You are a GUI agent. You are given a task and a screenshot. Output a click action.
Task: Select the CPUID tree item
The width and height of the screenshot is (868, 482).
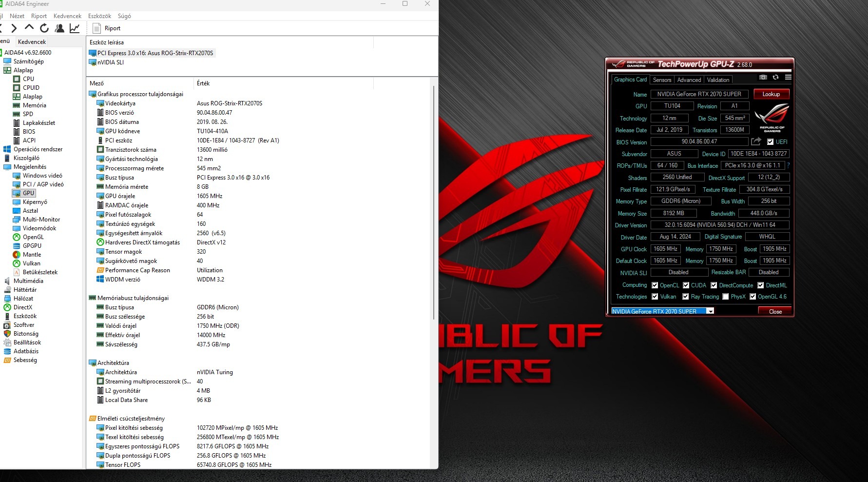pos(31,88)
